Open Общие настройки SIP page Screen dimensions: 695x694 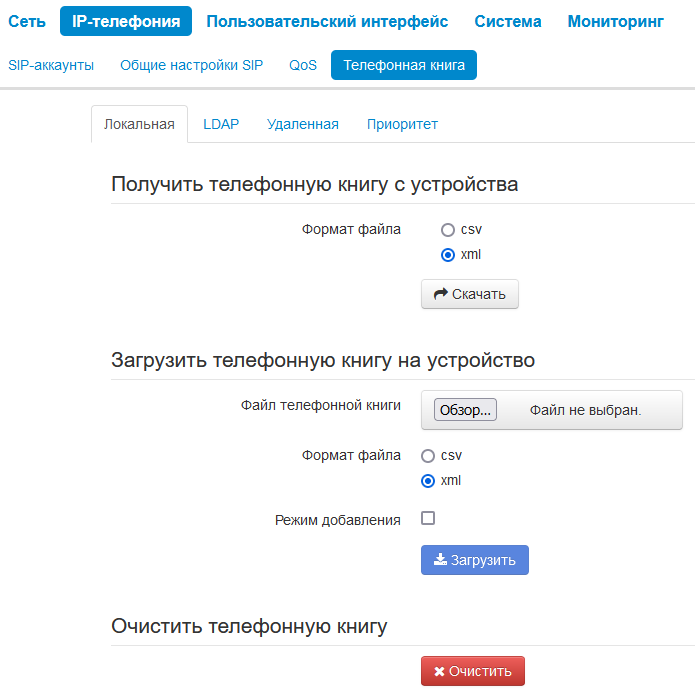pos(191,65)
